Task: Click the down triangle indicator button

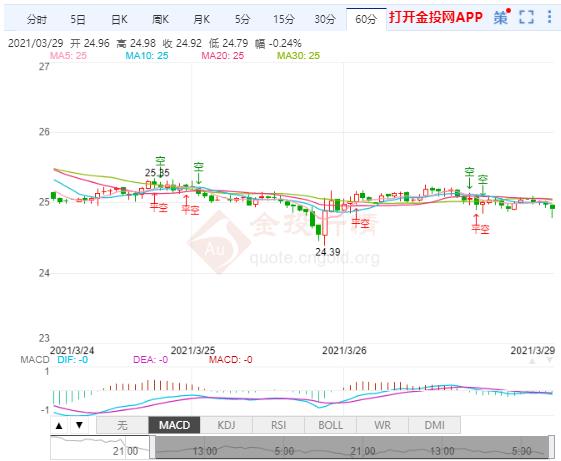Action: coord(79,426)
